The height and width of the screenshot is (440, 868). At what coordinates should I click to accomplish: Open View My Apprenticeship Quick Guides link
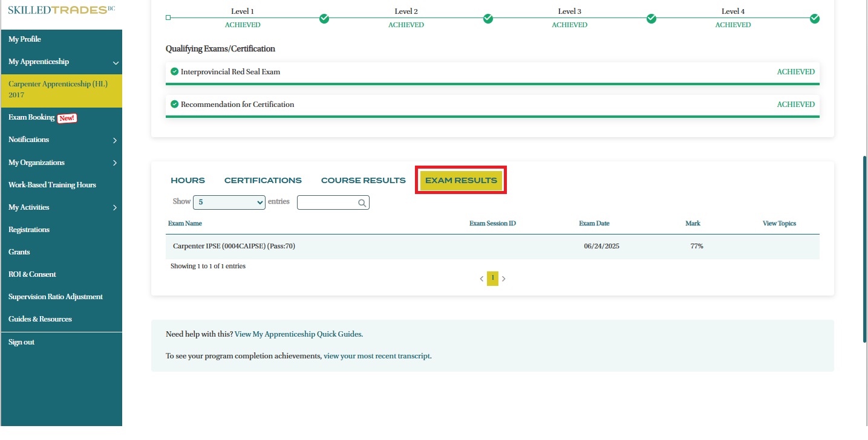point(298,334)
